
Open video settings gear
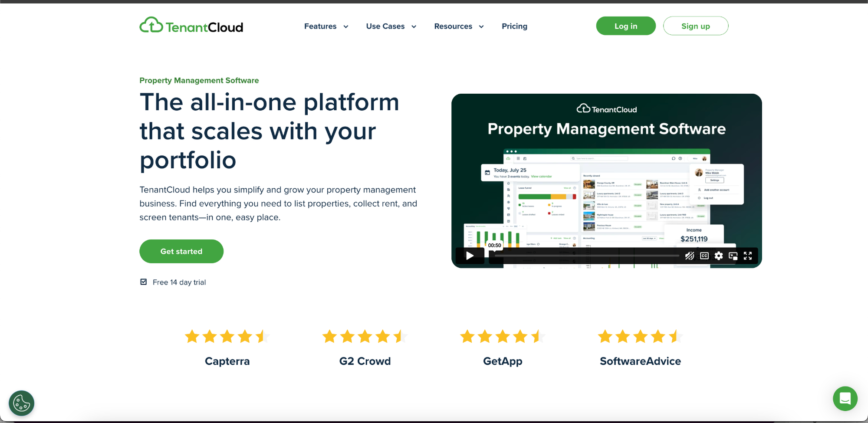click(719, 256)
